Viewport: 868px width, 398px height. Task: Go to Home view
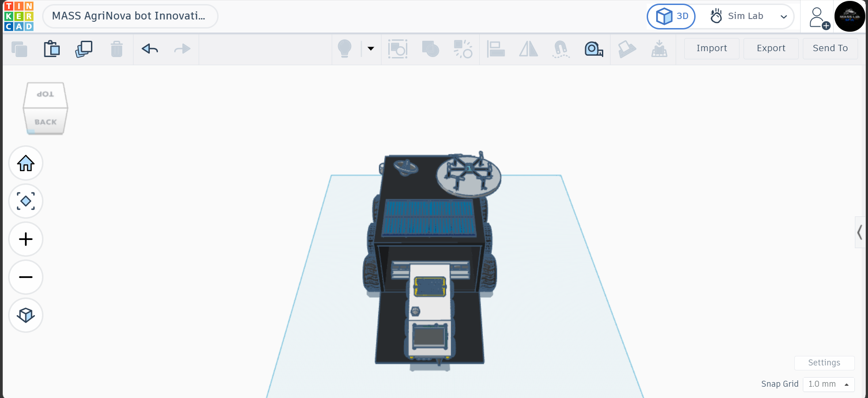26,163
